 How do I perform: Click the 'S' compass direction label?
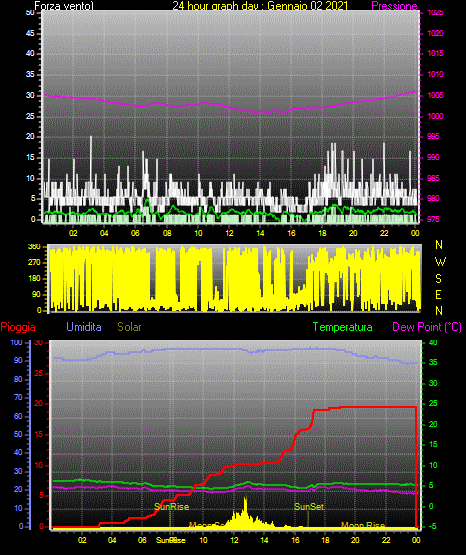coord(438,279)
